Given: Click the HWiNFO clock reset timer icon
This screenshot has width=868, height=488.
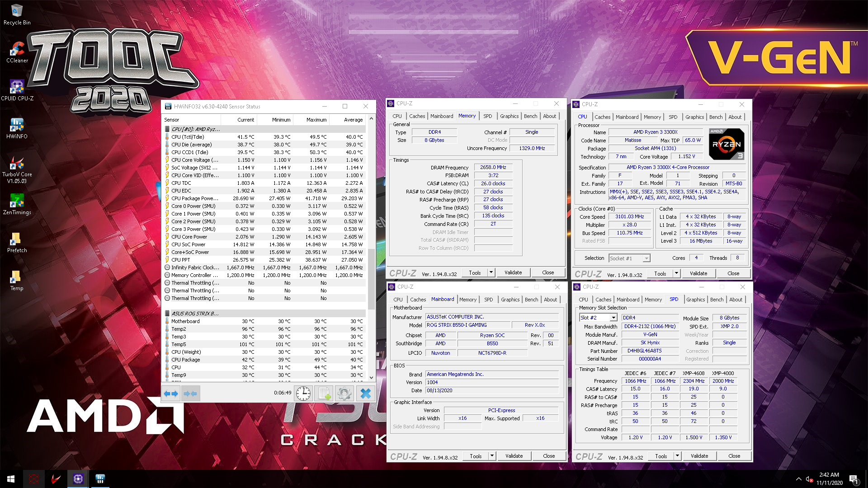Looking at the screenshot, I should point(303,394).
